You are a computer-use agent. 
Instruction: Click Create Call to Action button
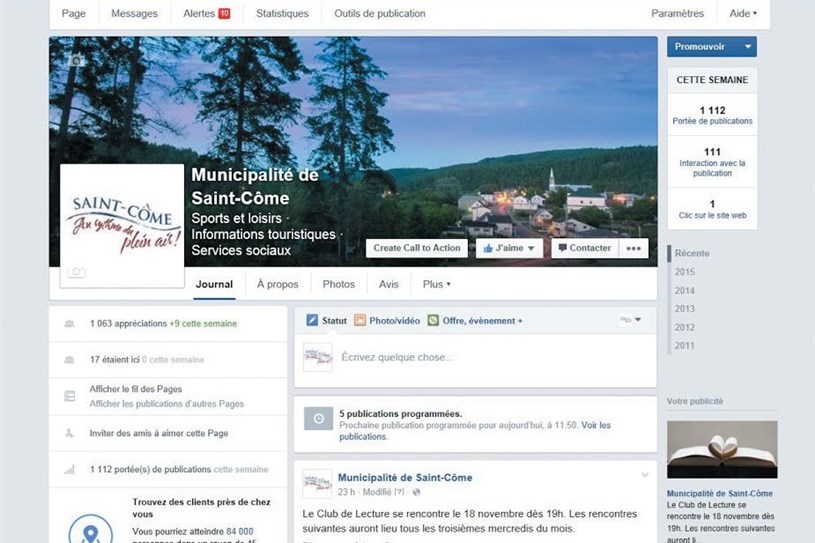[417, 248]
